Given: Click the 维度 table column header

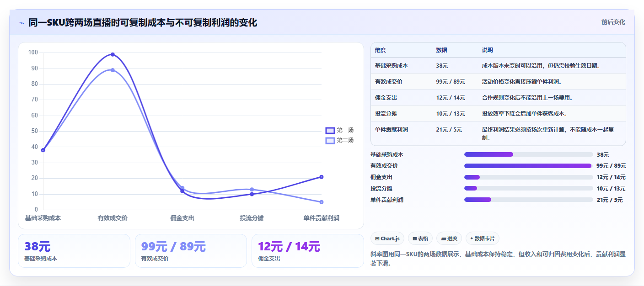Looking at the screenshot, I should 381,50.
